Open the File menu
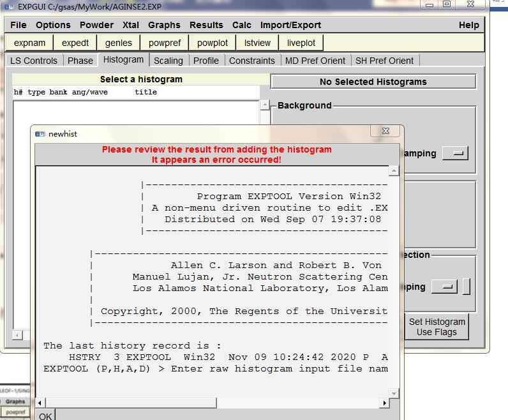Screen dimensions: 508x420 (x=19, y=25)
